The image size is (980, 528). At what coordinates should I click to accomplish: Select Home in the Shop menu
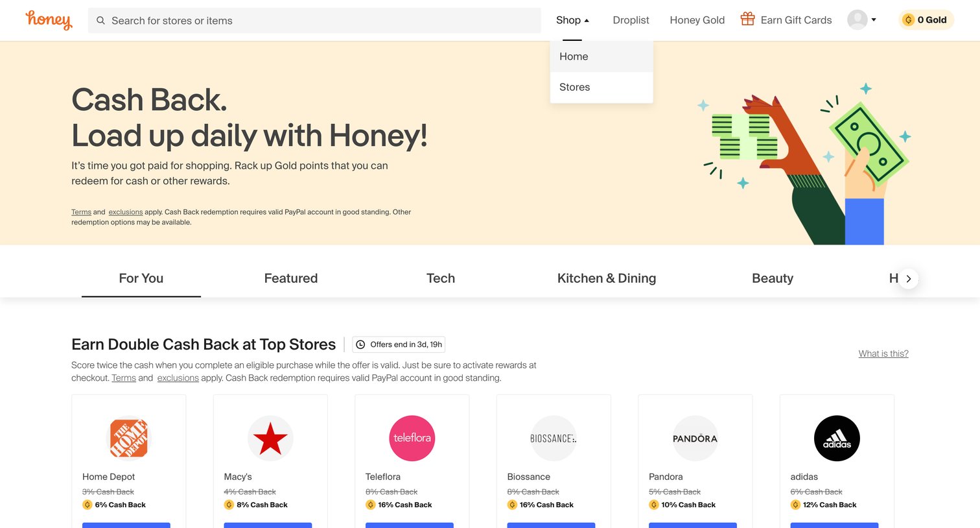click(x=601, y=56)
